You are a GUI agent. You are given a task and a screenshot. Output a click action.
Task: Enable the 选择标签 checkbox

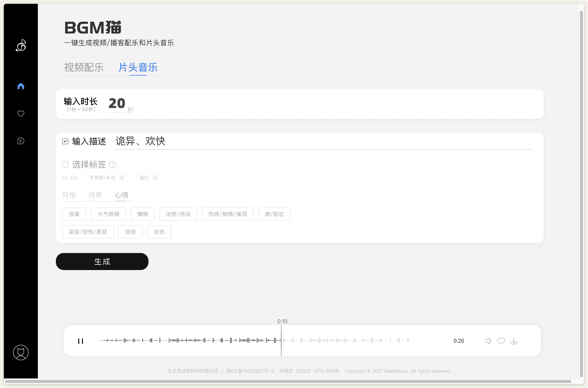(65, 164)
